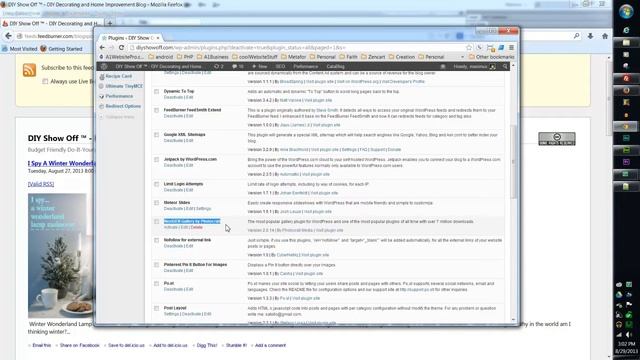Screen dimensions: 640x360
Task: Deactivate the Pinterest Pin It Button plugin
Action: (x=173, y=271)
